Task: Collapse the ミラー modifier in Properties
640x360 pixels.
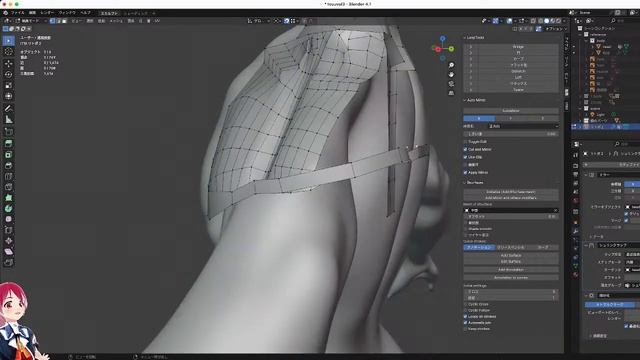Action: click(587, 175)
